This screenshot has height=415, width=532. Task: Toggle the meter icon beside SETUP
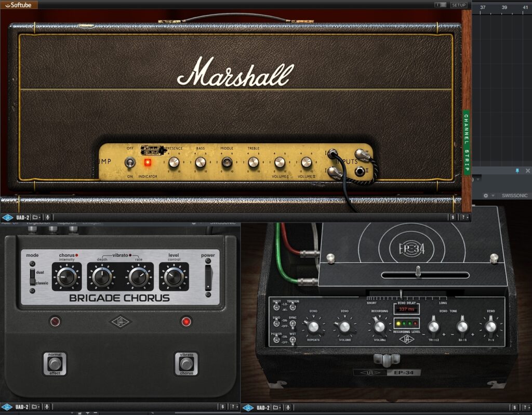coord(441,5)
